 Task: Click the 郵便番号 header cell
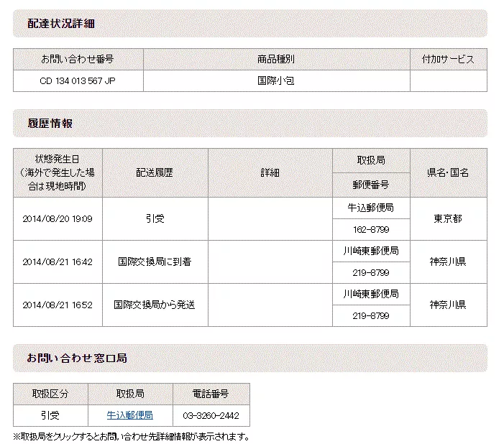371,185
